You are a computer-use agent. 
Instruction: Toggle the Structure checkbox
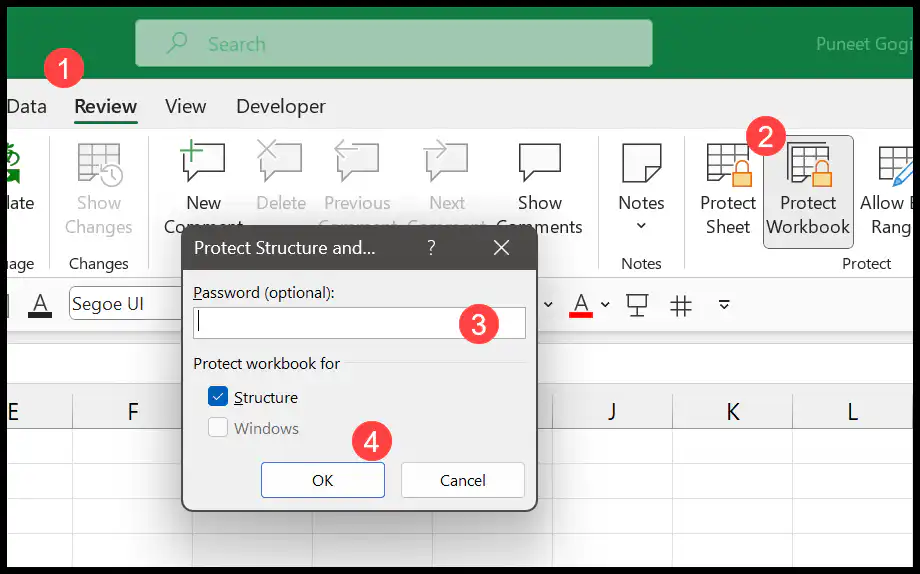(x=218, y=397)
